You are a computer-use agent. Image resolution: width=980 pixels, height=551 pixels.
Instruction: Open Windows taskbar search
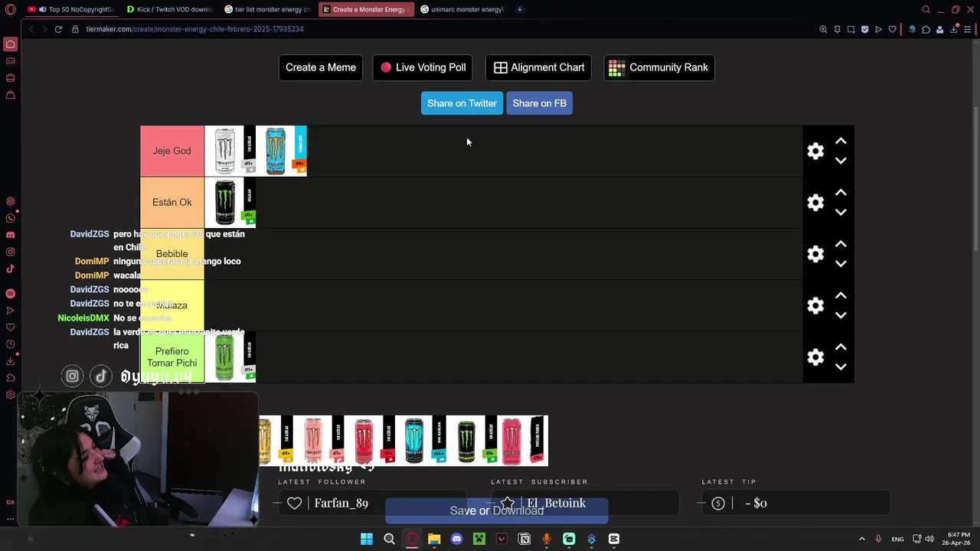pos(389,539)
